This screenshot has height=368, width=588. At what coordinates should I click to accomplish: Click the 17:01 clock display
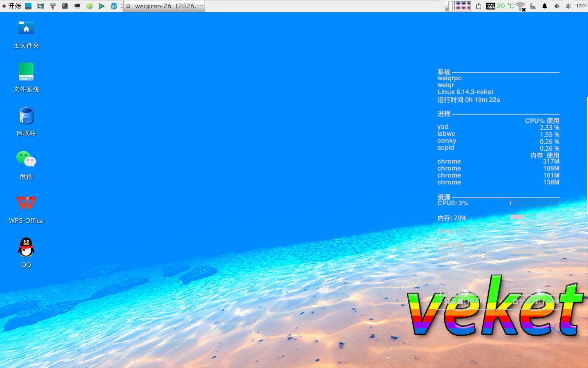point(581,6)
